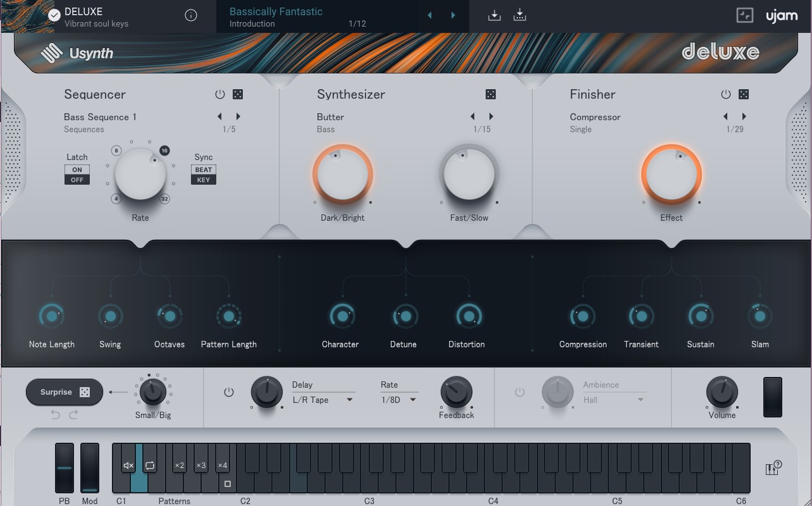Set Sync to BEAT
The width and height of the screenshot is (812, 506).
(204, 170)
